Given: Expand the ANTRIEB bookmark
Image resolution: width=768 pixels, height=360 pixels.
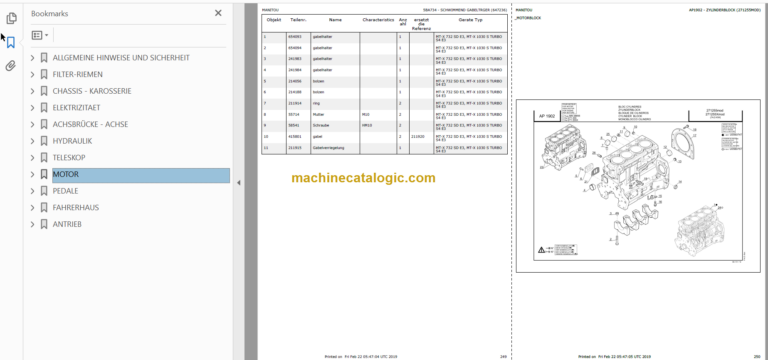Looking at the screenshot, I should pos(32,224).
